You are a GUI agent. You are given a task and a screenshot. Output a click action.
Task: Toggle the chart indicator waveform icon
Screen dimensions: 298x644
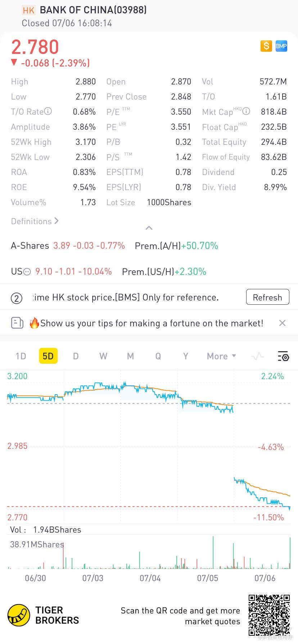[x=258, y=356]
